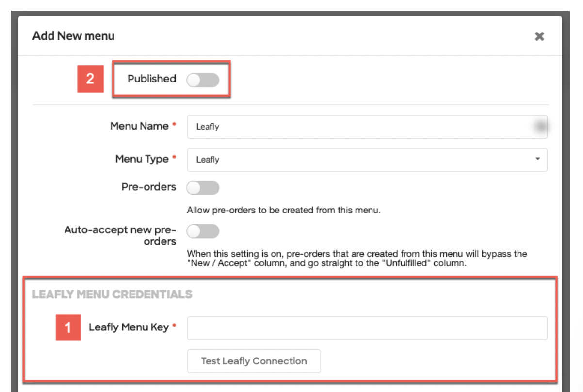Viewport: 583px width, 392px height.
Task: Click the Published label text
Action: (x=152, y=79)
